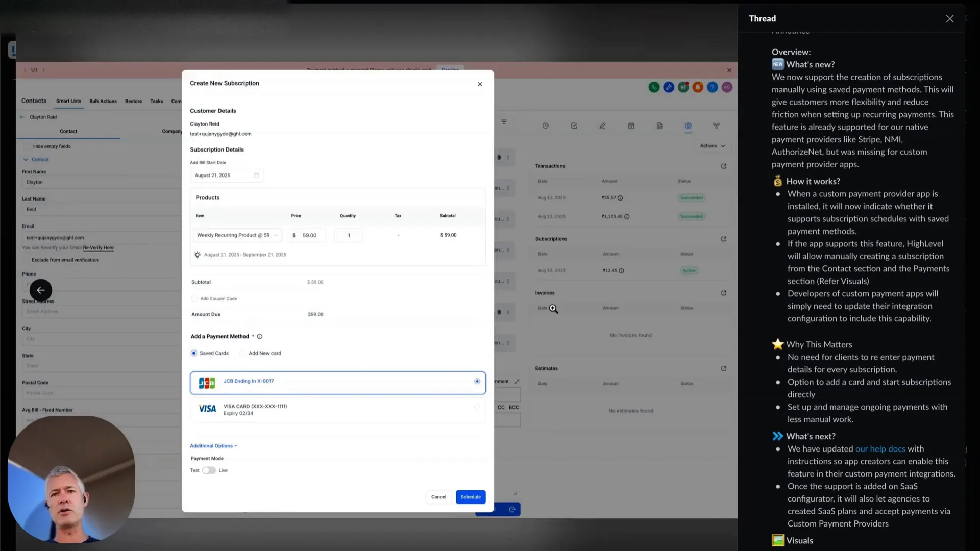Check the Add Coupon Code checkbox
The image size is (980, 551).
(194, 299)
